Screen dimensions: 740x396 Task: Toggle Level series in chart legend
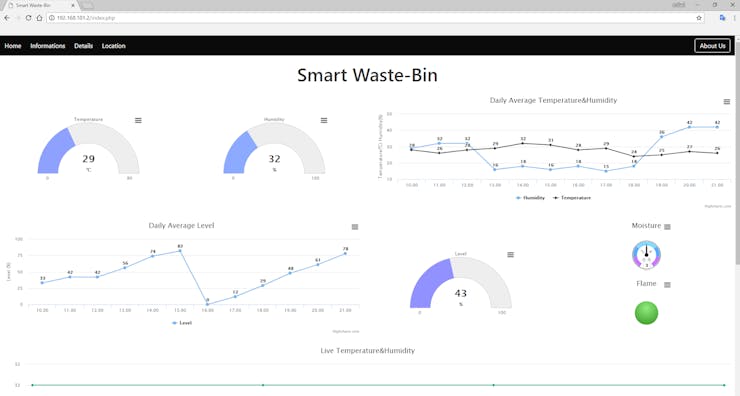[x=182, y=323]
